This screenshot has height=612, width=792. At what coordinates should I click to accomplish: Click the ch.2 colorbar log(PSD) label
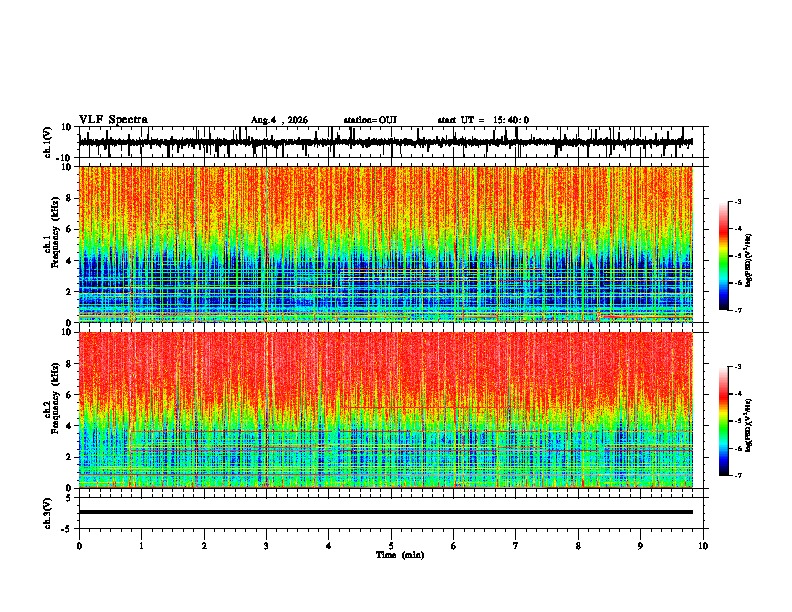(x=748, y=425)
